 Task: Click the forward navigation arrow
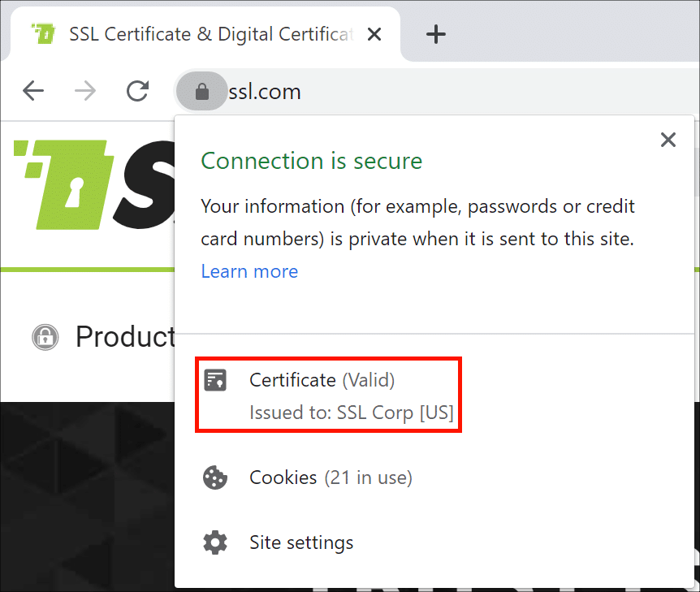tap(84, 91)
